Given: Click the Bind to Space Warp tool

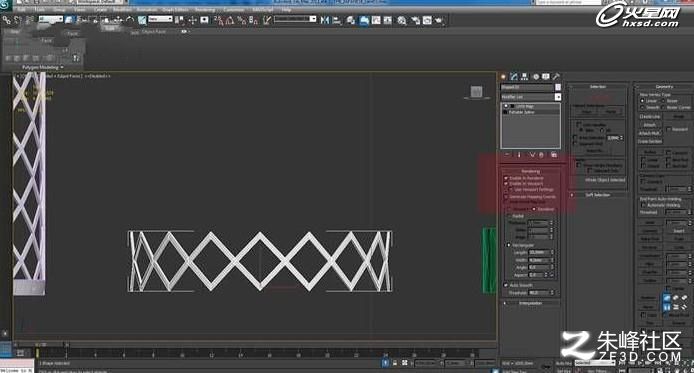Looking at the screenshot, I should click(29, 20).
